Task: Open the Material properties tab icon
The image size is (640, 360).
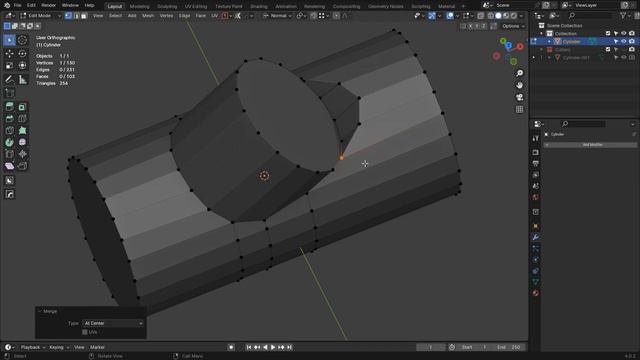Action: click(536, 293)
